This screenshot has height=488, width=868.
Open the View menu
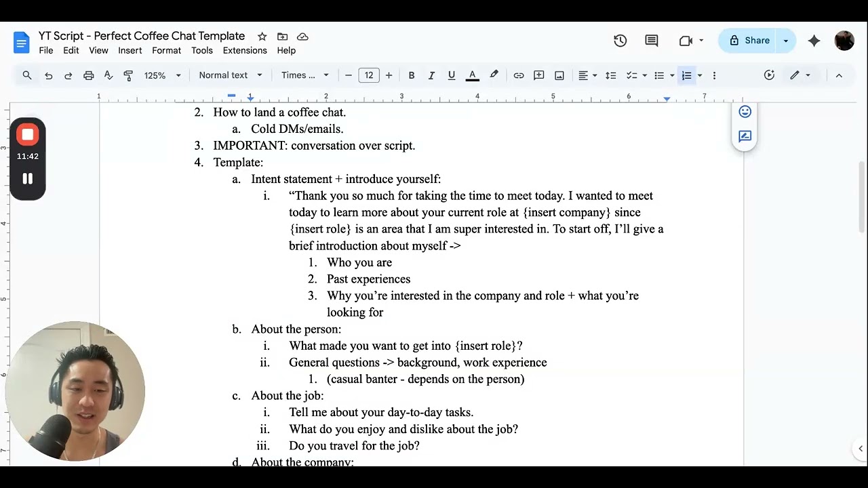(98, 51)
